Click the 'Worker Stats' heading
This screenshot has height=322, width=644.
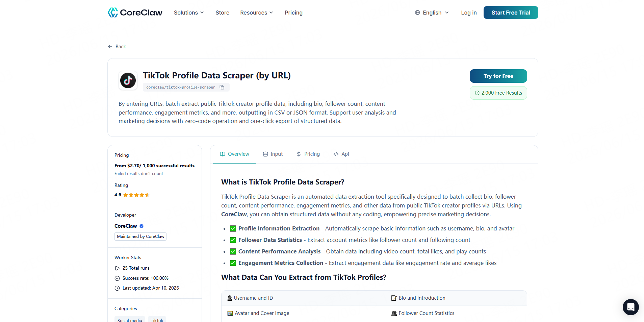point(128,258)
